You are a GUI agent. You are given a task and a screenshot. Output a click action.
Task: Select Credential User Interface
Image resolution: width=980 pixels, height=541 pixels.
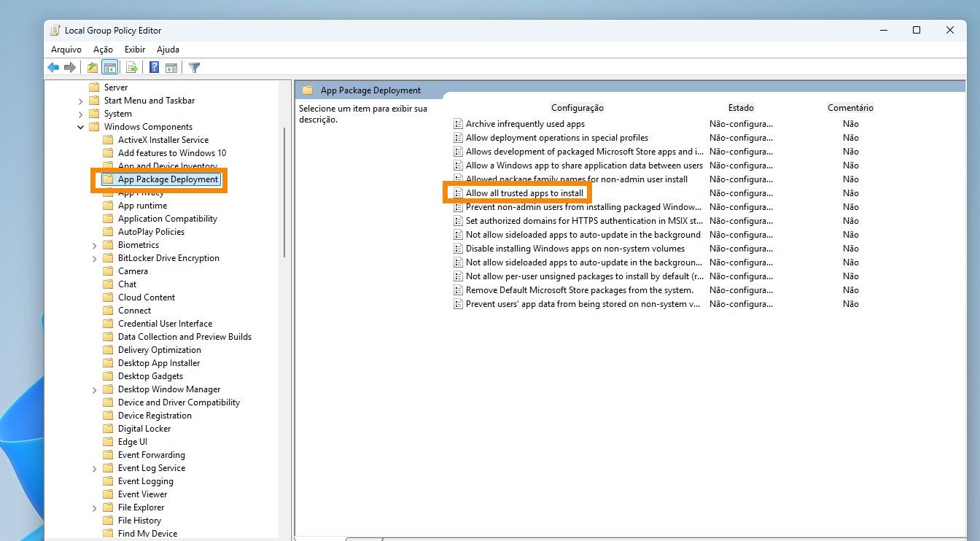pos(166,324)
